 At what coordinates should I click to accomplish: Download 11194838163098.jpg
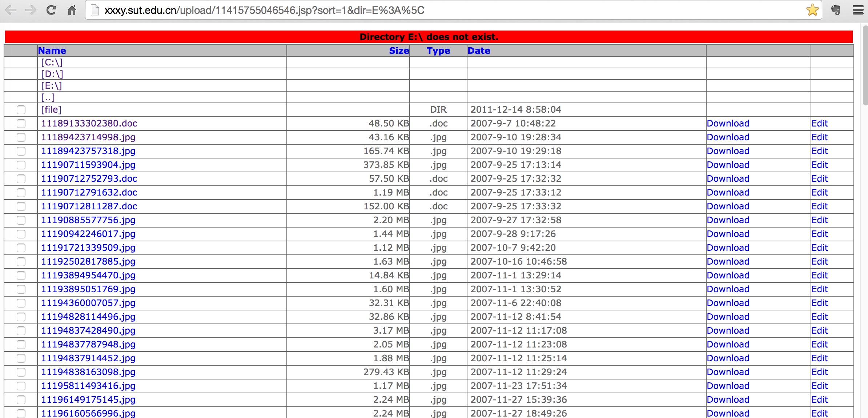click(x=728, y=372)
